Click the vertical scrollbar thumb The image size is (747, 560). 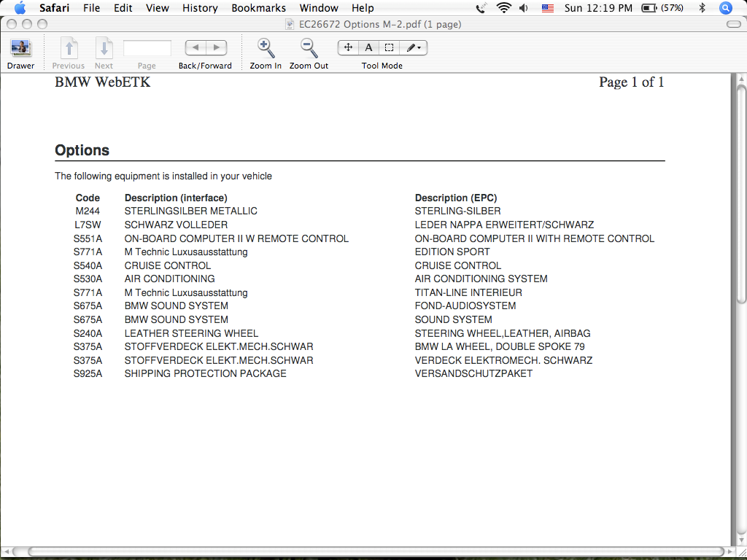coord(741,192)
